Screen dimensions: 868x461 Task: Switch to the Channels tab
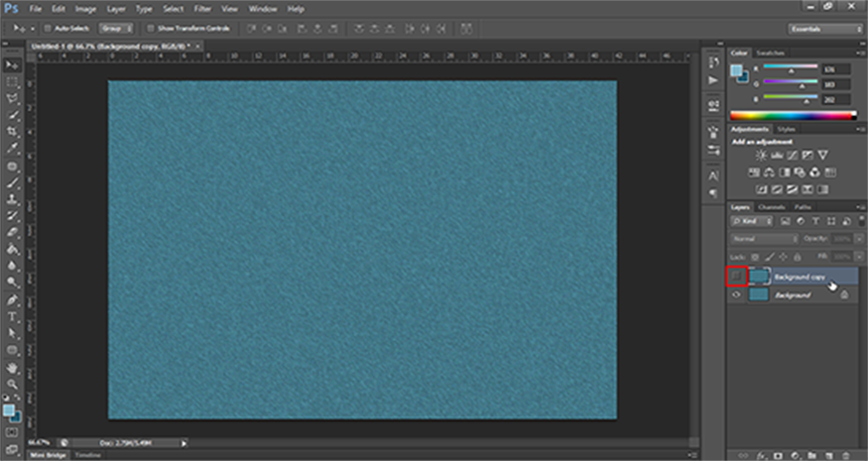click(771, 206)
